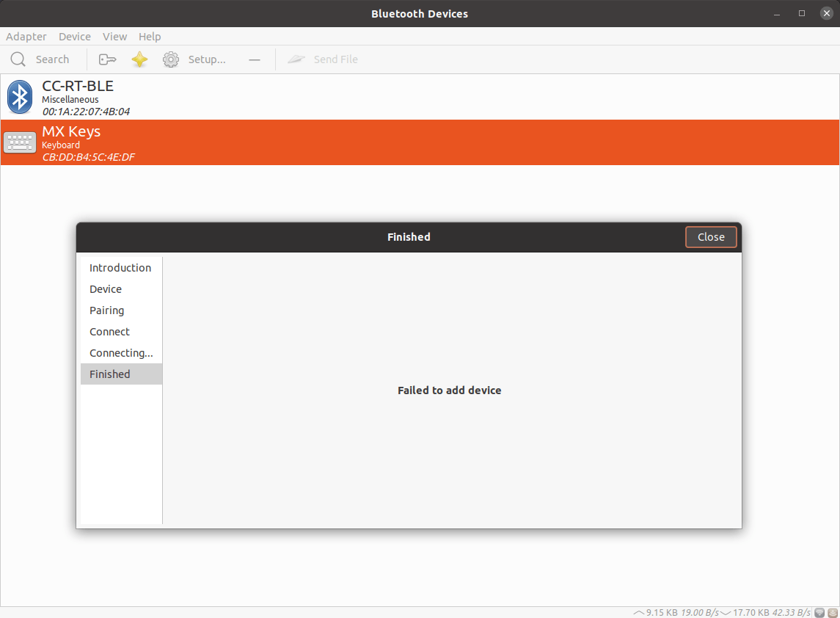The height and width of the screenshot is (618, 840).
Task: Click the Search label in toolbar
Action: 53,59
